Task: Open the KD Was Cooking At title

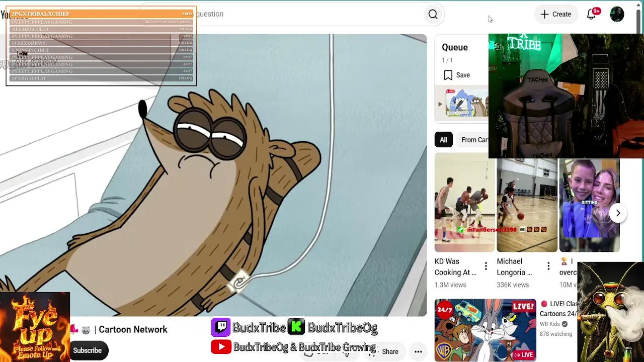Action: point(455,267)
